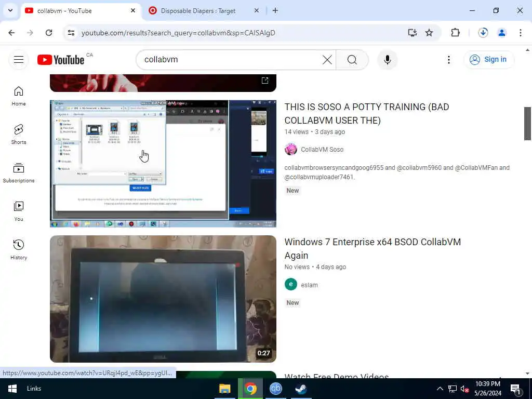Open the taskbar clock showing 10:39 PM
Screen dimensions: 532x399
487,389
